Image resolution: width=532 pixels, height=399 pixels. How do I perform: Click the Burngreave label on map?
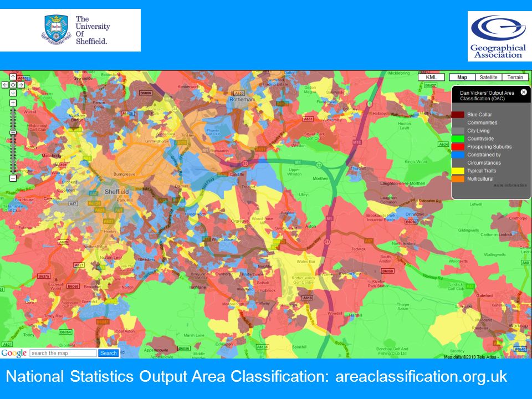pos(124,174)
